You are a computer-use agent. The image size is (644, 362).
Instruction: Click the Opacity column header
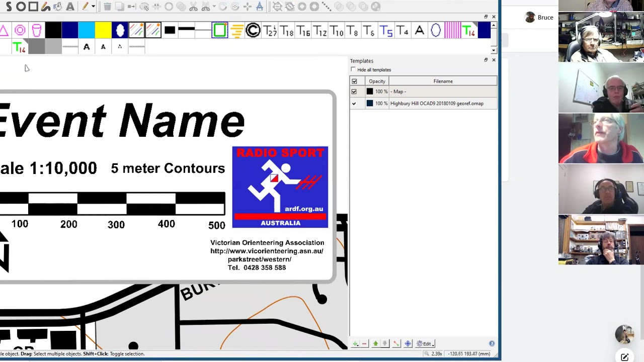(377, 81)
